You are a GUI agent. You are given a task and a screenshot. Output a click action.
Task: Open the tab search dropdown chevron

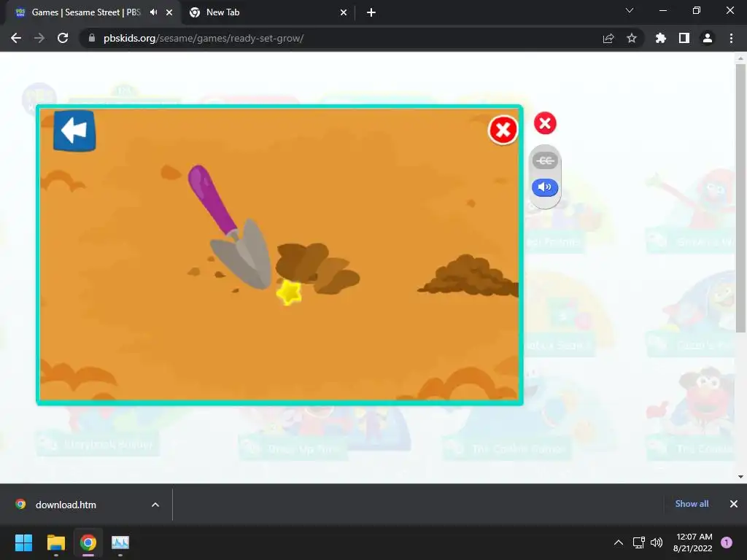630,10
